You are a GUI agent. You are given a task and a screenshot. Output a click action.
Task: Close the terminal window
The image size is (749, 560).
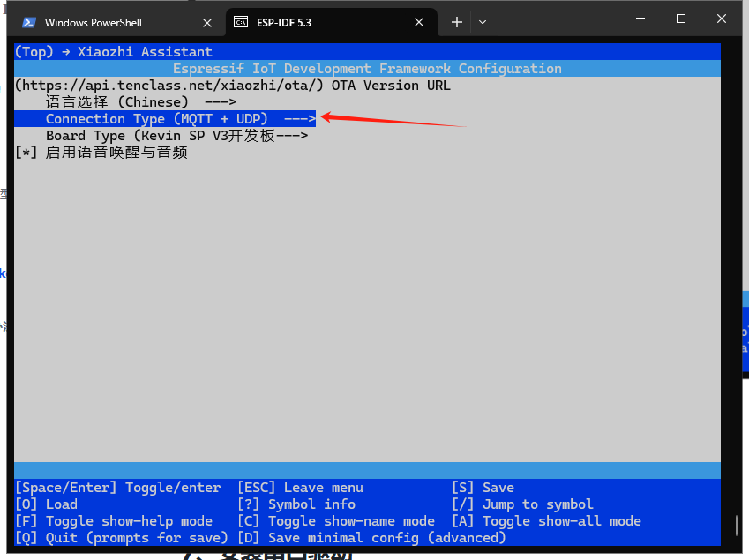point(722,19)
